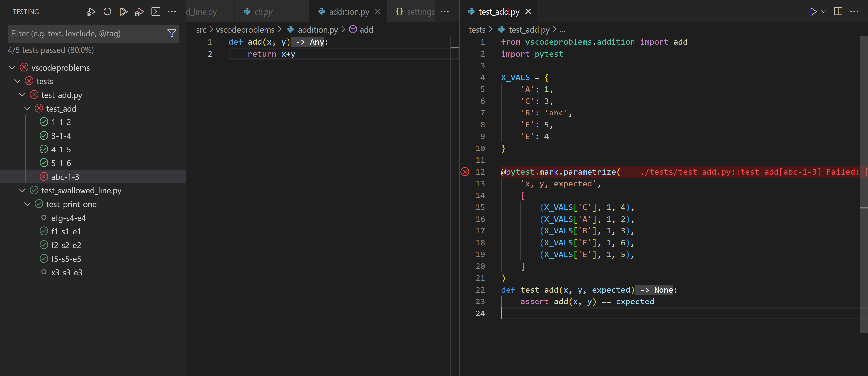The height and width of the screenshot is (376, 868).
Task: Split the editor right icon
Action: pyautogui.click(x=838, y=12)
